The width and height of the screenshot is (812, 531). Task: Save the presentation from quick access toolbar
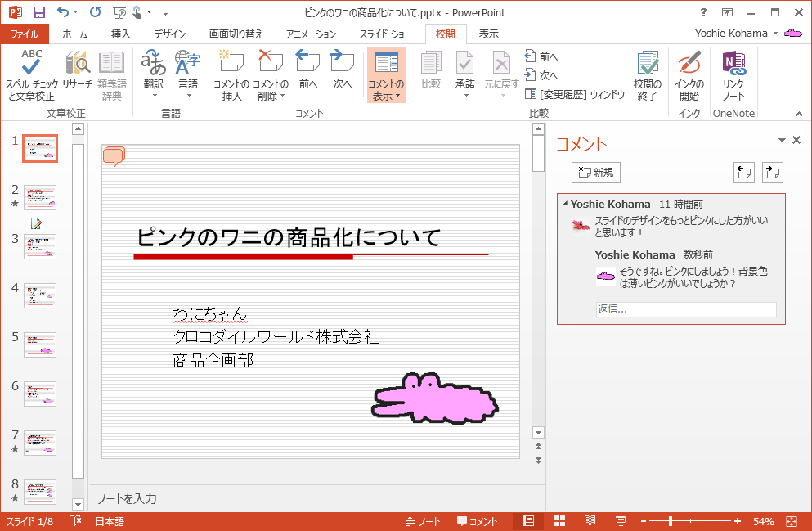pyautogui.click(x=38, y=12)
